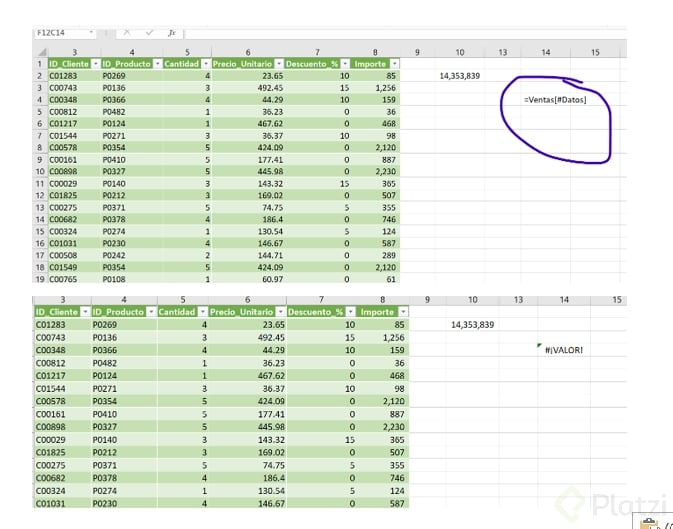Open Cantidad filter dropdown in upper table

[x=206, y=64]
